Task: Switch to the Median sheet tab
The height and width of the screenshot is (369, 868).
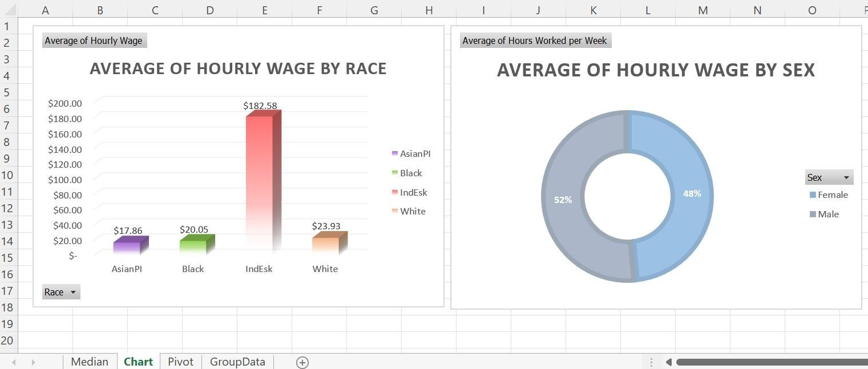Action: tap(89, 362)
